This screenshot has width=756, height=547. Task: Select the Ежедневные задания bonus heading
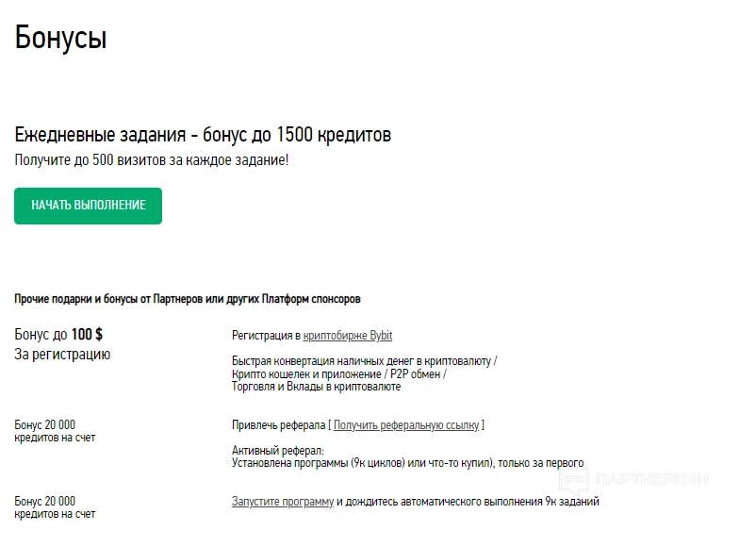tap(203, 135)
